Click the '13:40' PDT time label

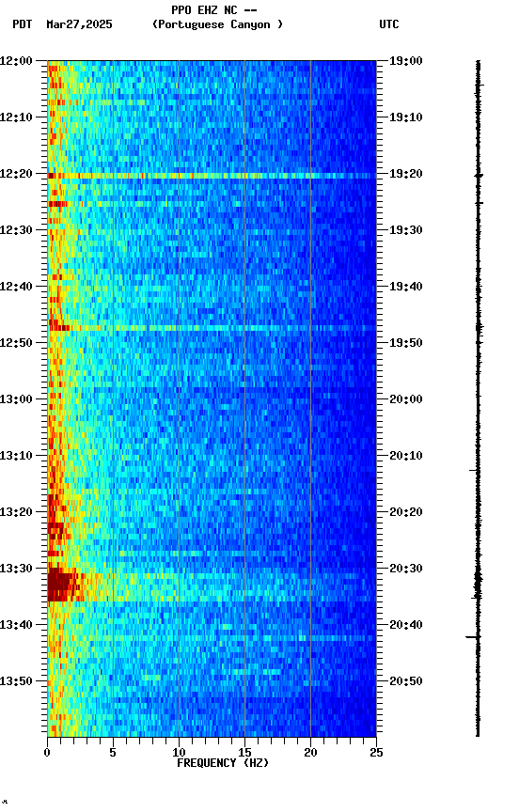pyautogui.click(x=16, y=625)
